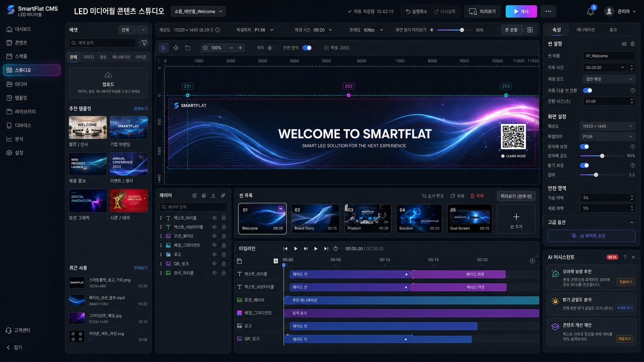
Task: Lock the scene settings
Action: pos(632,44)
